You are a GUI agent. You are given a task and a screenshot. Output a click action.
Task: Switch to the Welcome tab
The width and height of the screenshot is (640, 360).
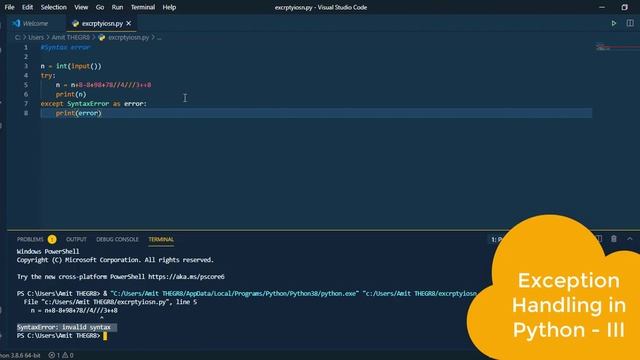tap(36, 24)
